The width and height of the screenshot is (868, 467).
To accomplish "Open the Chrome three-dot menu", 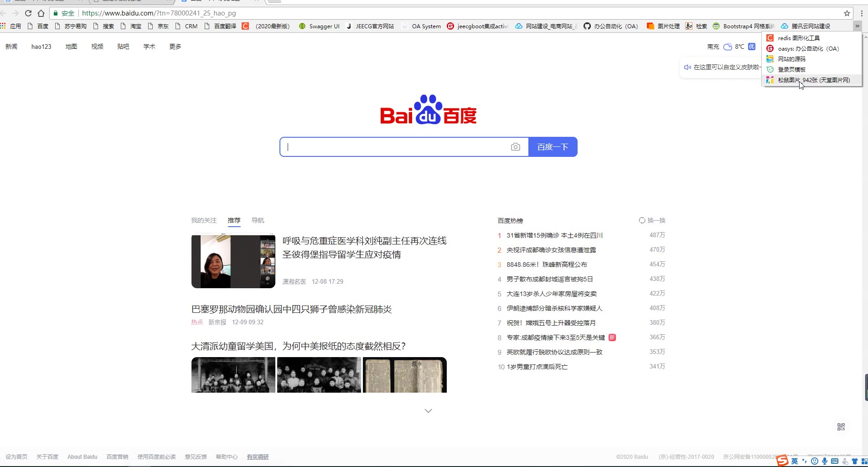I will point(862,13).
